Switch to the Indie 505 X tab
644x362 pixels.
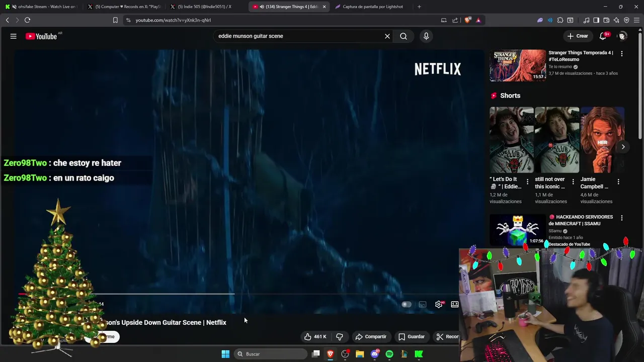pyautogui.click(x=206, y=7)
